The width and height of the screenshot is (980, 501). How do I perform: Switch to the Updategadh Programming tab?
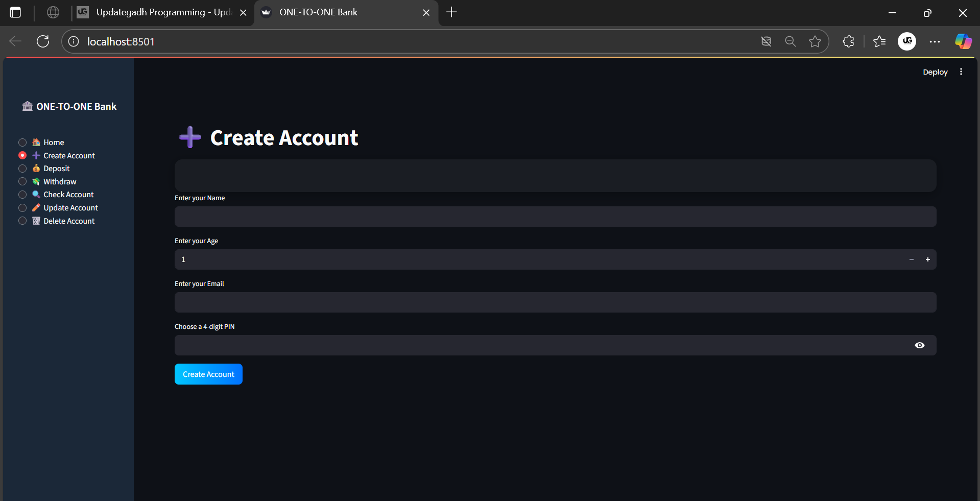coord(158,12)
